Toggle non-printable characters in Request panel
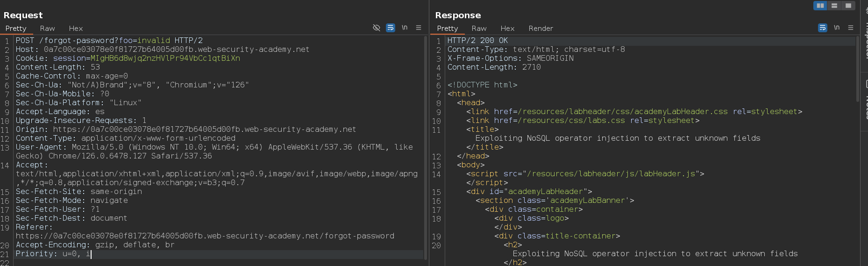The width and height of the screenshot is (868, 266). tap(405, 28)
